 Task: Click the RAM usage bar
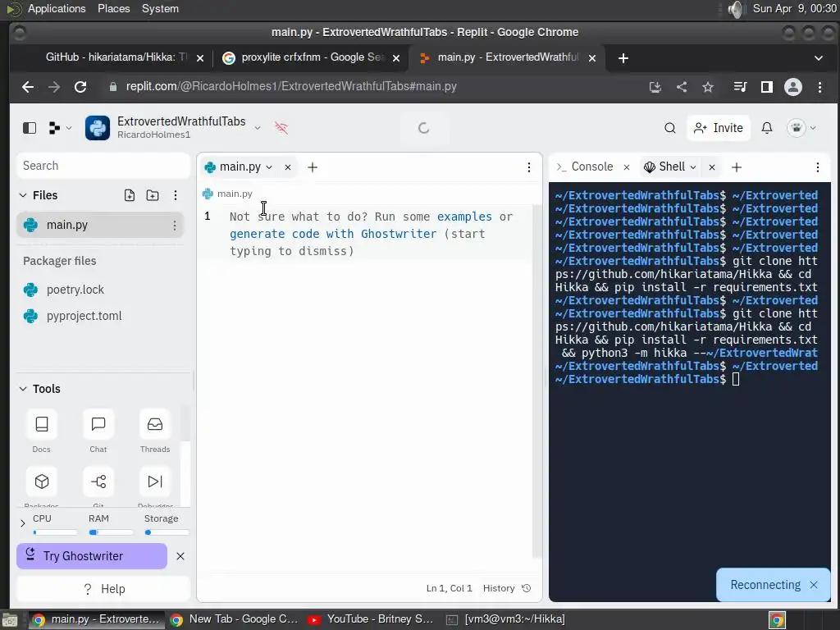coord(111,532)
